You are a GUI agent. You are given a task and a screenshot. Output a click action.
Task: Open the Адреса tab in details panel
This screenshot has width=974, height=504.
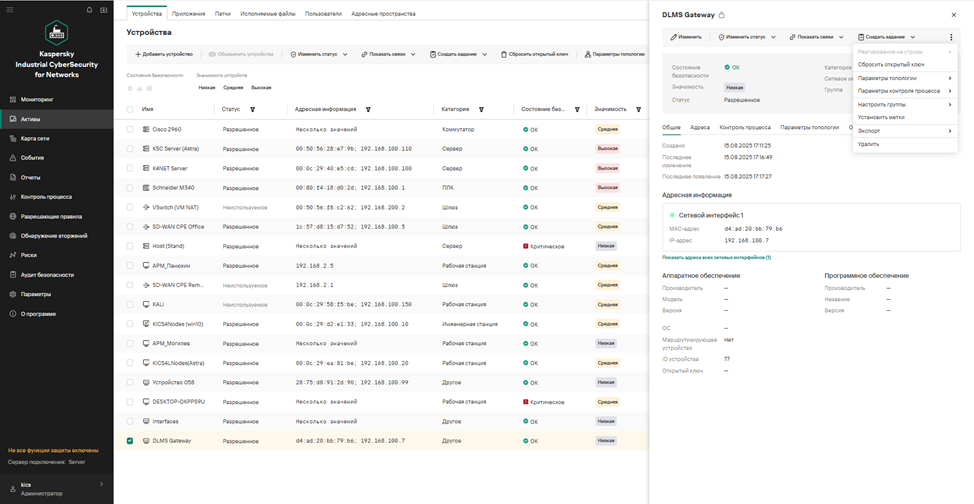coord(700,127)
